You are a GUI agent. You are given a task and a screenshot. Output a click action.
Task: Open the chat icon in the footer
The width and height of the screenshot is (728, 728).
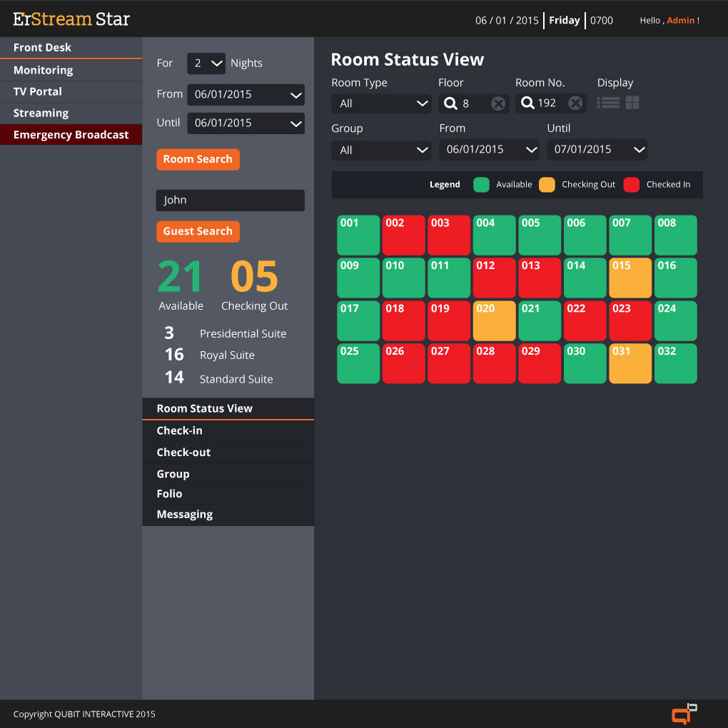[684, 714]
